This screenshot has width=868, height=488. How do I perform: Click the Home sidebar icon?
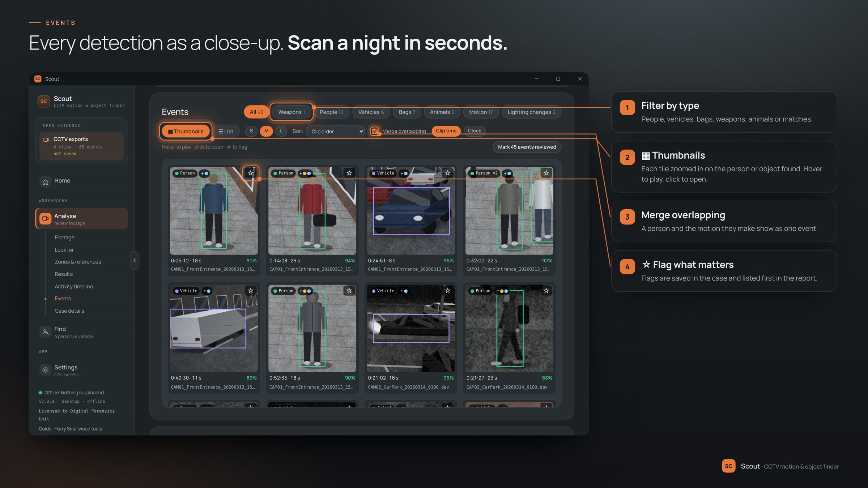45,182
